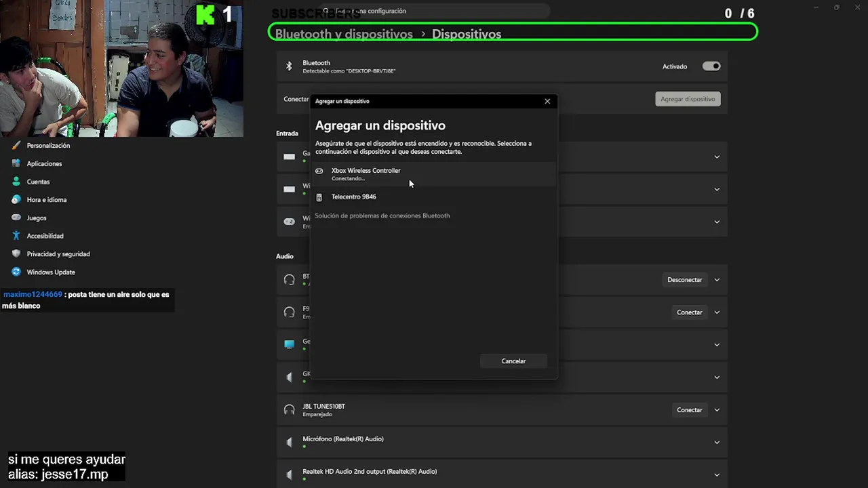Click the Windows Update label

[x=51, y=272]
